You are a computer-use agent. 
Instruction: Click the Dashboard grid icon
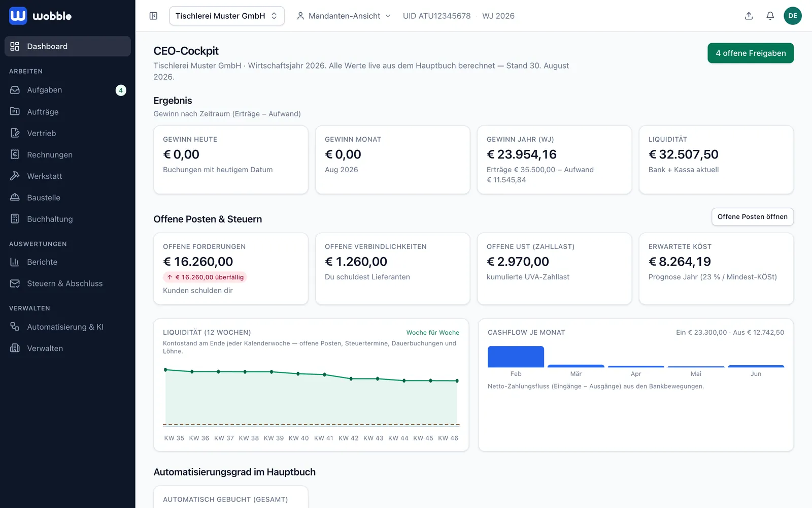(x=15, y=46)
